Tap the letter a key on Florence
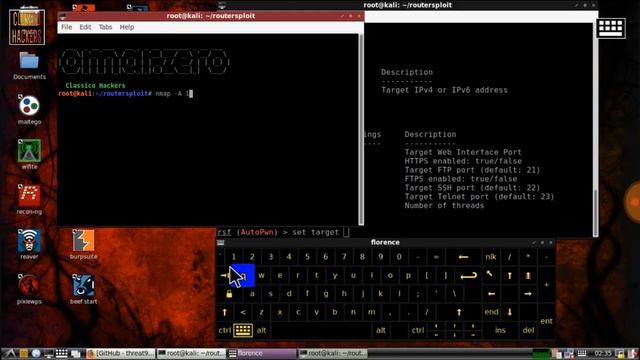Viewport: 640px width, 360px height. 252,294
